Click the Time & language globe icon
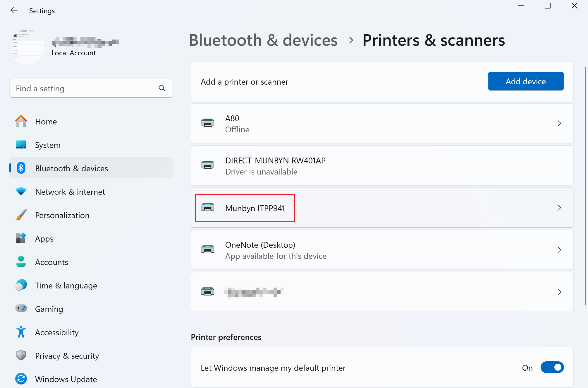Image resolution: width=588 pixels, height=388 pixels. click(x=21, y=285)
